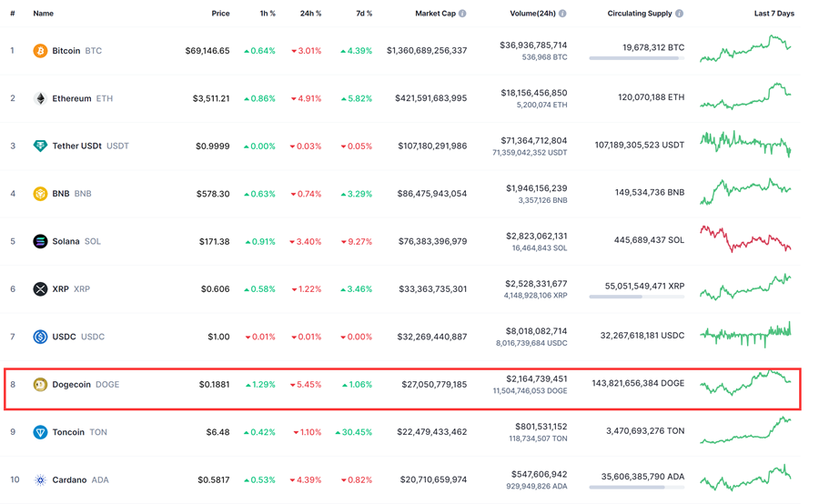Sort by the 7d % column header
Image resolution: width=819 pixels, height=504 pixels.
[x=364, y=14]
